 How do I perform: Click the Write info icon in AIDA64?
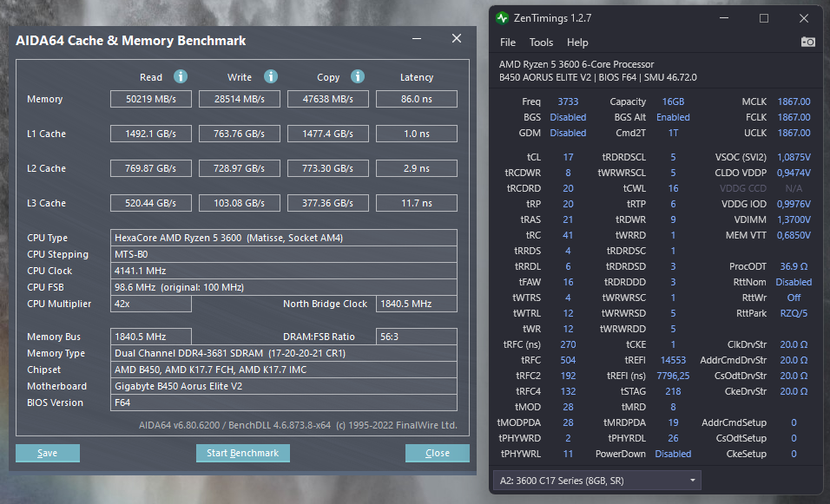click(271, 76)
